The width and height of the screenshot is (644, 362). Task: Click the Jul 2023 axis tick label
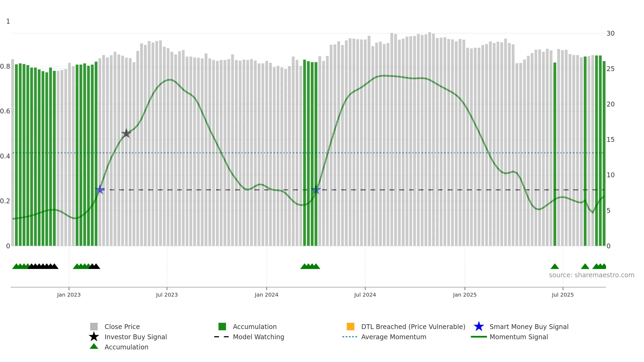pyautogui.click(x=167, y=295)
